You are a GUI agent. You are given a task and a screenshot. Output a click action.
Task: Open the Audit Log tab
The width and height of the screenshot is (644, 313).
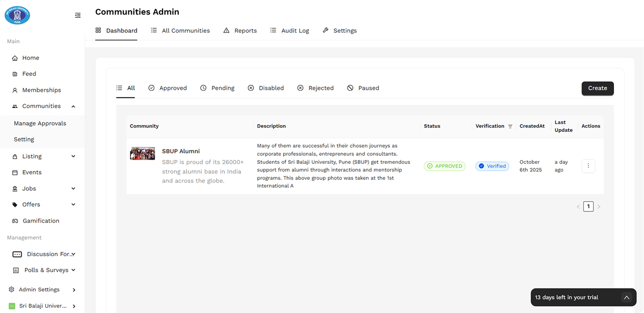[290, 30]
